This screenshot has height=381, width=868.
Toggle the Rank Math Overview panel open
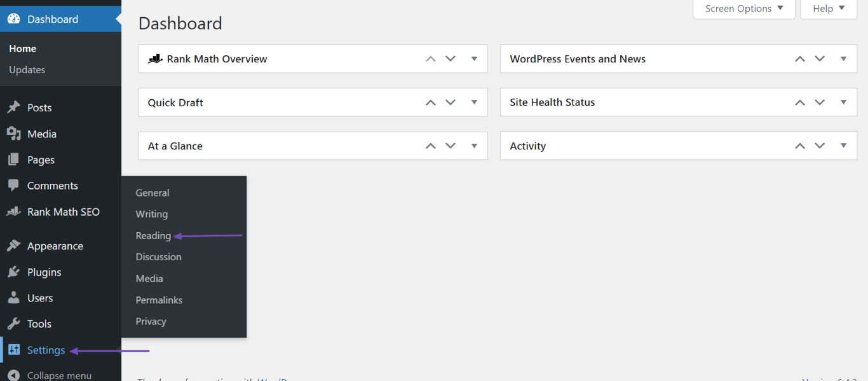tap(474, 59)
